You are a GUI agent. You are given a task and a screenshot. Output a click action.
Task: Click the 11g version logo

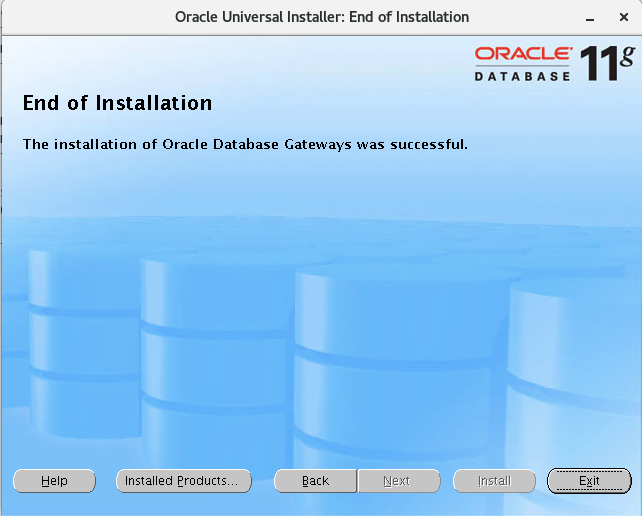608,62
